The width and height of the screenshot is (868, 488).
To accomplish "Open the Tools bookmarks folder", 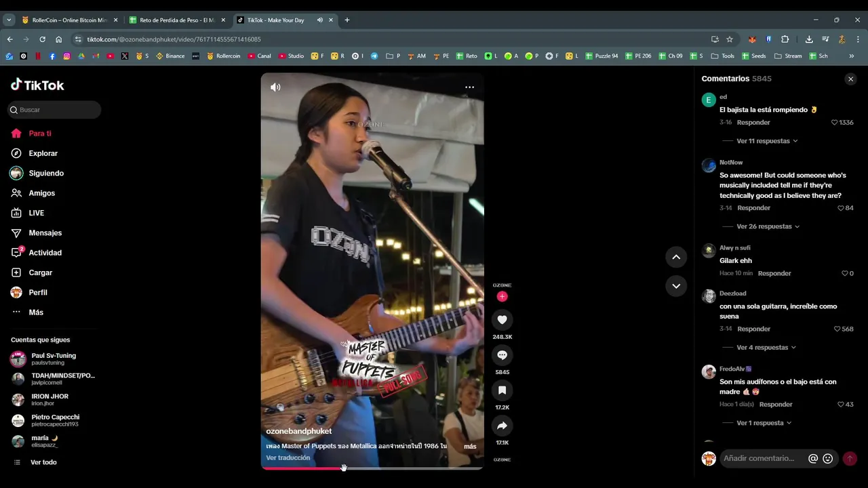I will coord(723,56).
